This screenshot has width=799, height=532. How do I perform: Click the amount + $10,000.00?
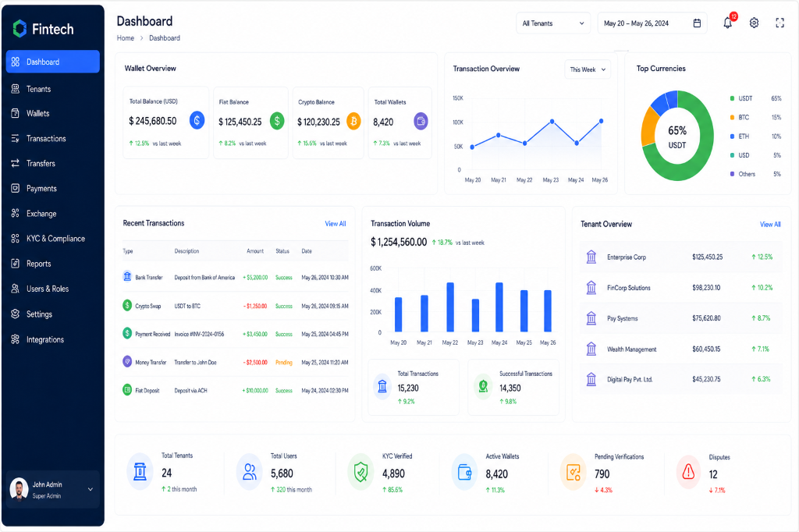click(255, 390)
